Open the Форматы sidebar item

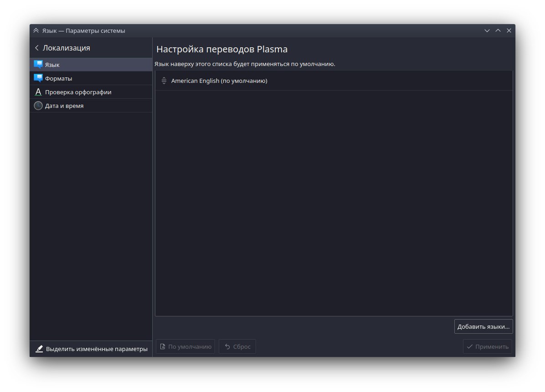click(91, 78)
